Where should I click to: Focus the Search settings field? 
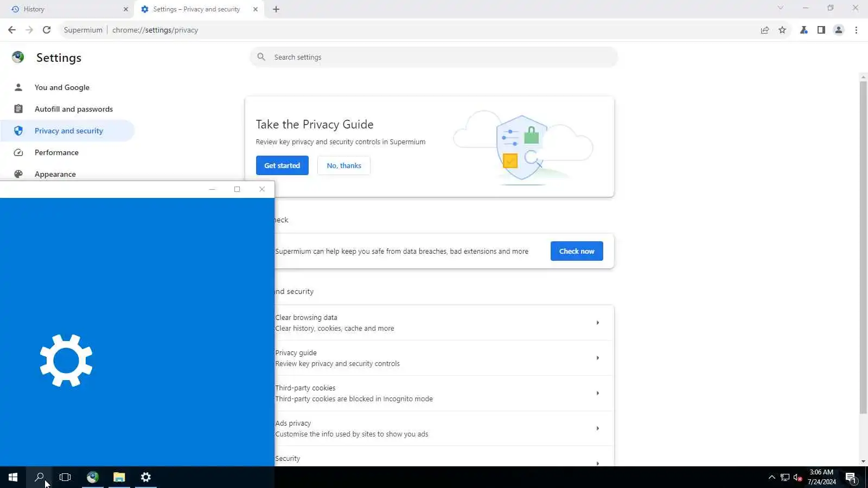(434, 57)
